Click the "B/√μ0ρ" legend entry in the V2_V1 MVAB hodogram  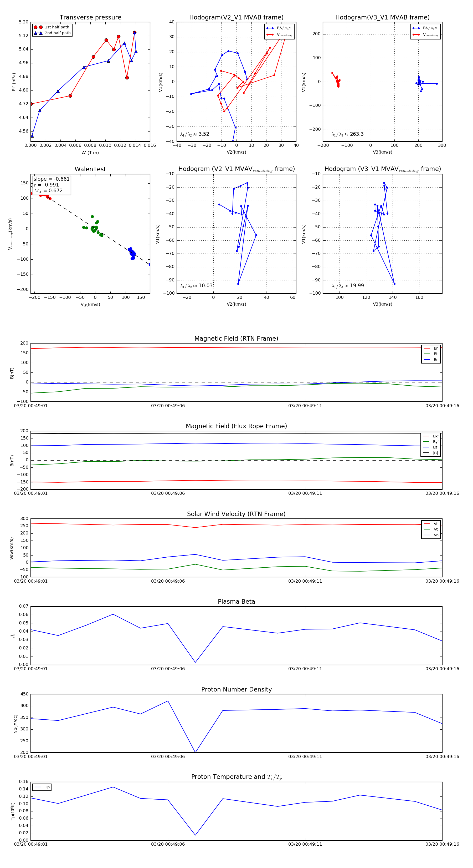(279, 28)
